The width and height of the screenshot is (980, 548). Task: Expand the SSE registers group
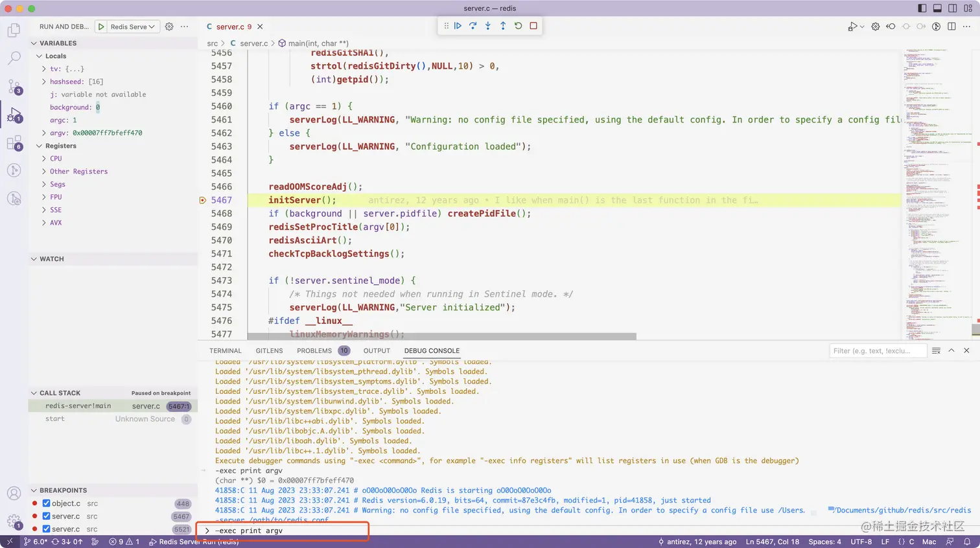[44, 210]
